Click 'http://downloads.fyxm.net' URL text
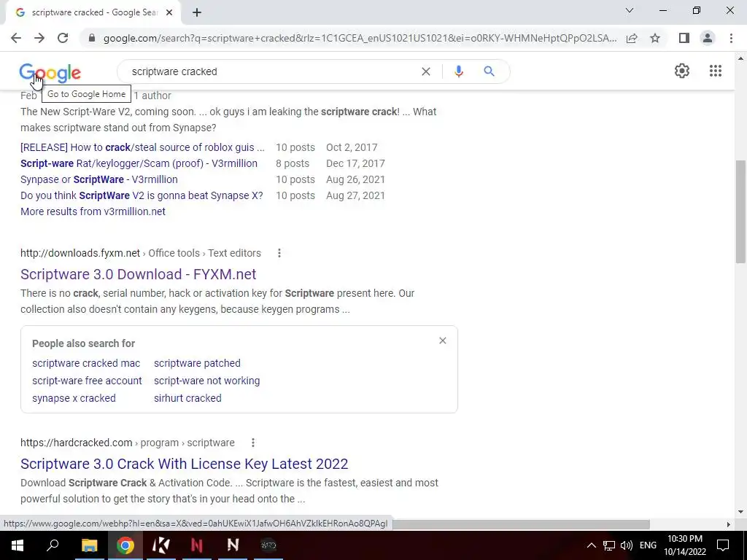Image resolution: width=747 pixels, height=560 pixels. click(x=80, y=253)
